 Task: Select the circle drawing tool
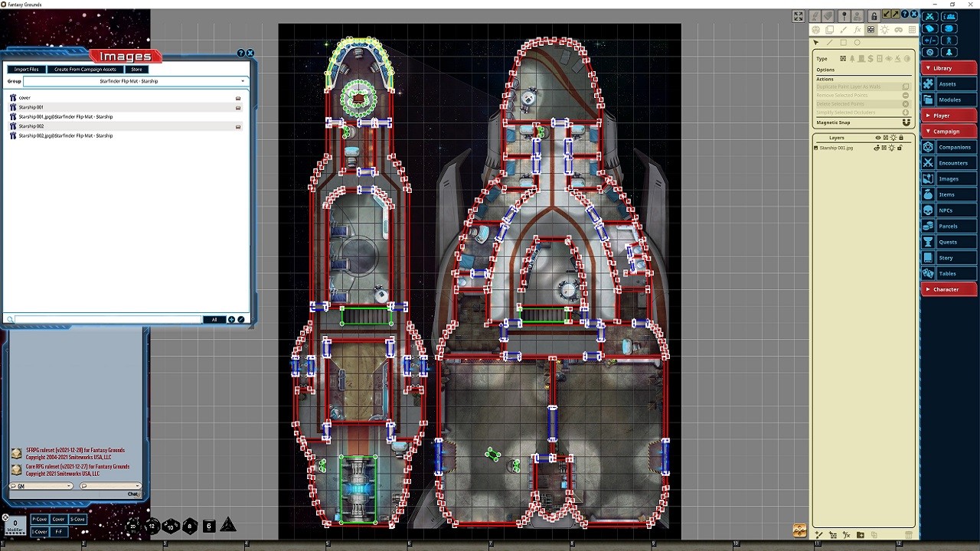click(857, 43)
